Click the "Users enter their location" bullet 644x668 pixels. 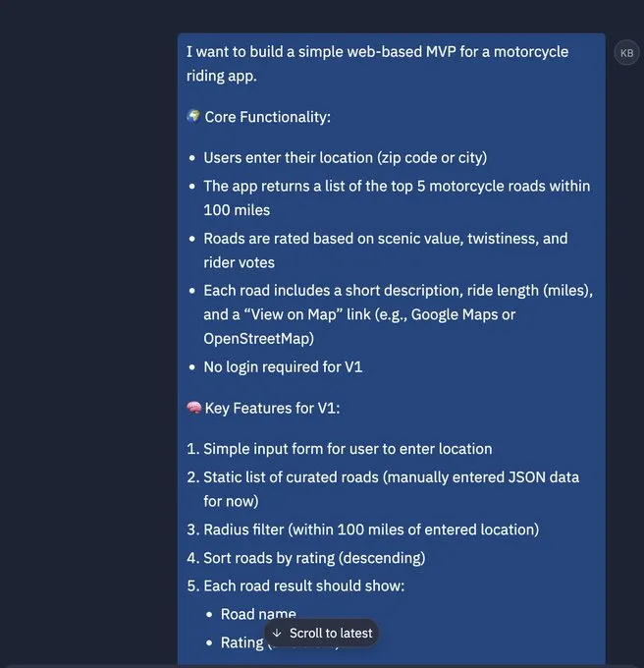pos(346,157)
